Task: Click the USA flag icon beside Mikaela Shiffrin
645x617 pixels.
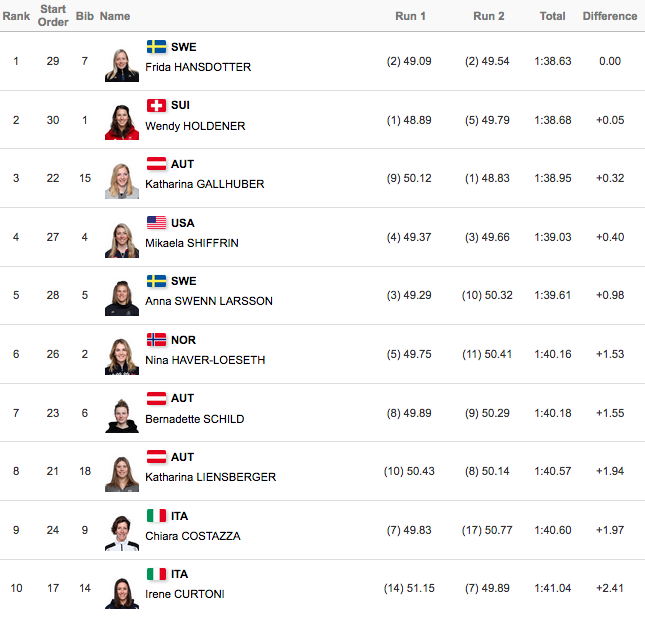Action: pyautogui.click(x=156, y=223)
